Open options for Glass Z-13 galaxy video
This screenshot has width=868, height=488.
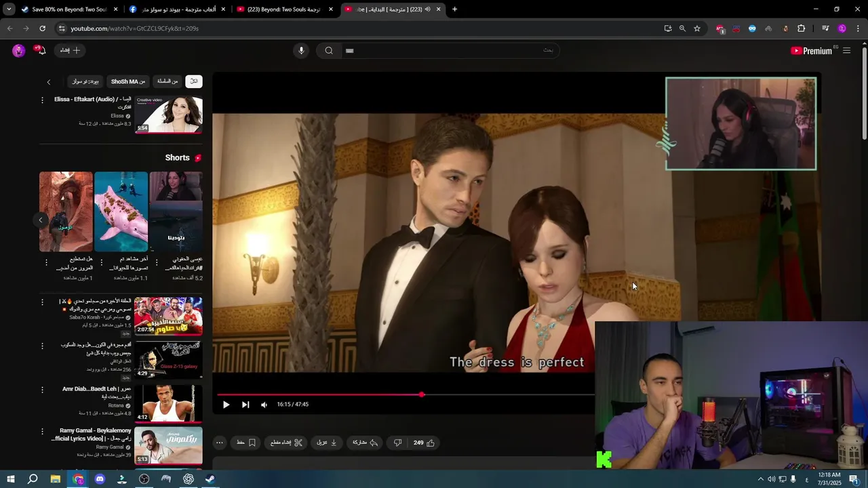[x=42, y=346]
